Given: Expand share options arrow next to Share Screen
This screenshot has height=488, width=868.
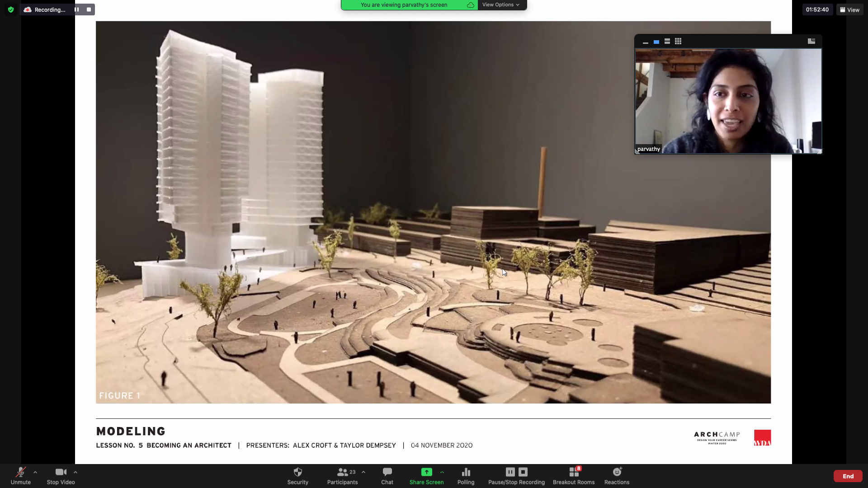Looking at the screenshot, I should point(442,472).
